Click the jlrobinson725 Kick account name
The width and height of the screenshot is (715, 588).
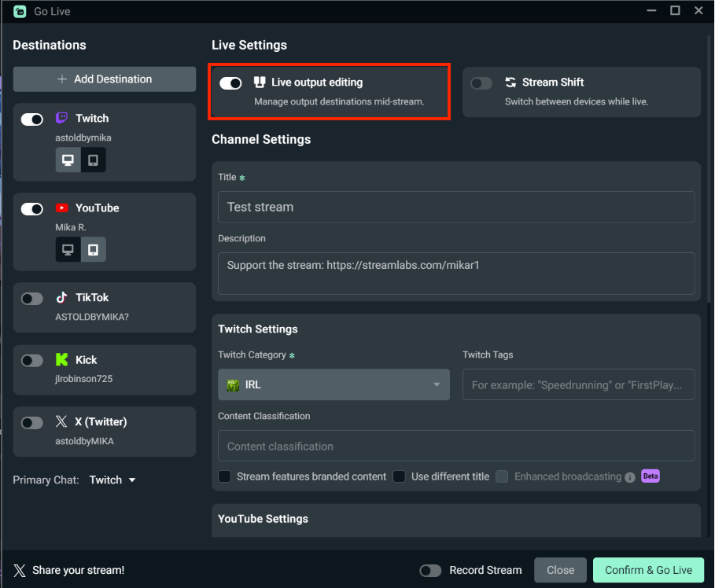(84, 379)
